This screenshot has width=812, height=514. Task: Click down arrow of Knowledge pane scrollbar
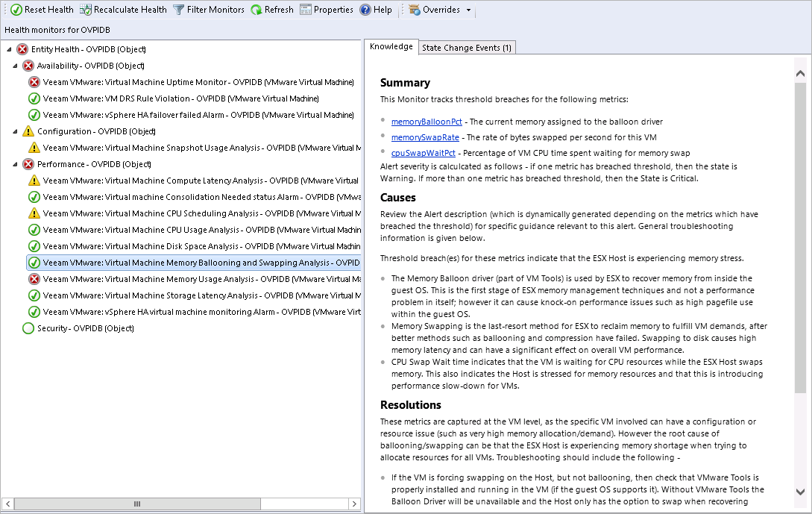tap(800, 492)
